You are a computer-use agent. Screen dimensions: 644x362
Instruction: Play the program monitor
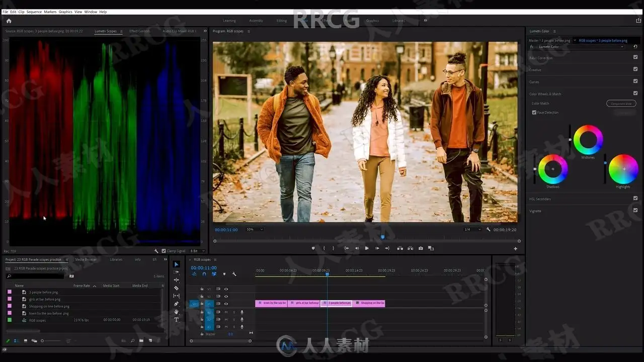tap(367, 248)
